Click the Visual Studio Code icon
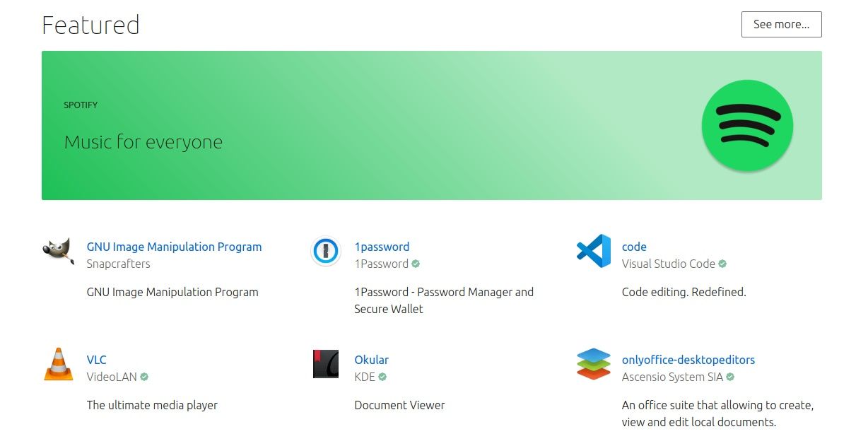Screen dimensions: 868x446 593,252
